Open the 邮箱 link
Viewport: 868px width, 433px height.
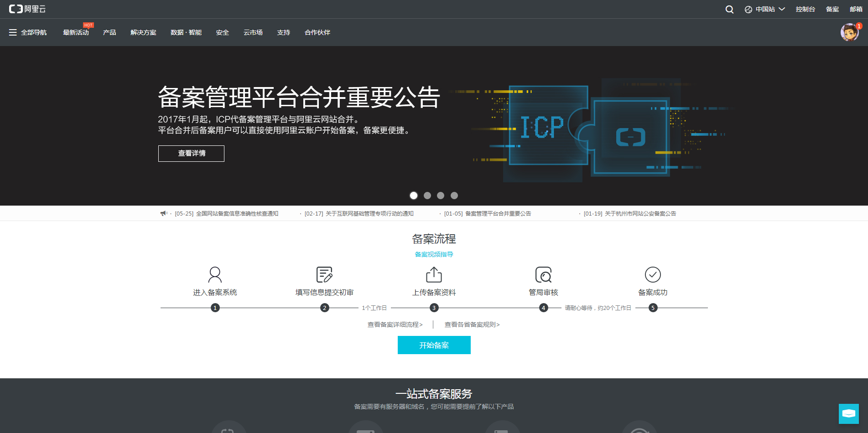click(x=856, y=9)
